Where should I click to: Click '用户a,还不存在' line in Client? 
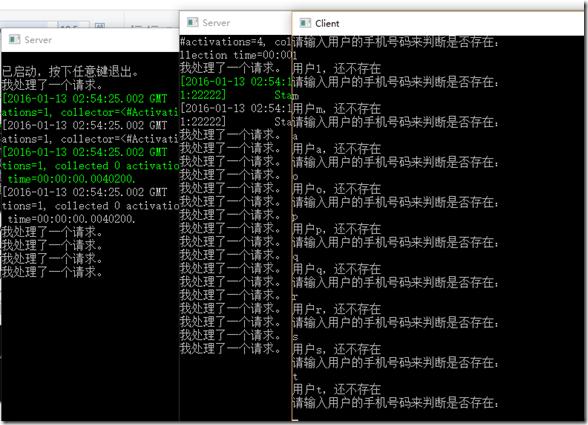click(337, 149)
